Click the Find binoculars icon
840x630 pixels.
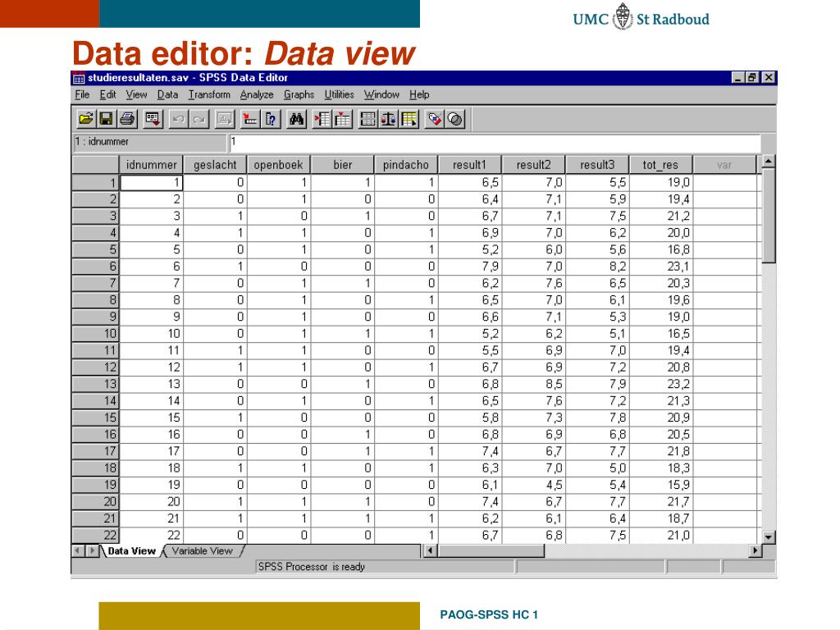click(297, 119)
